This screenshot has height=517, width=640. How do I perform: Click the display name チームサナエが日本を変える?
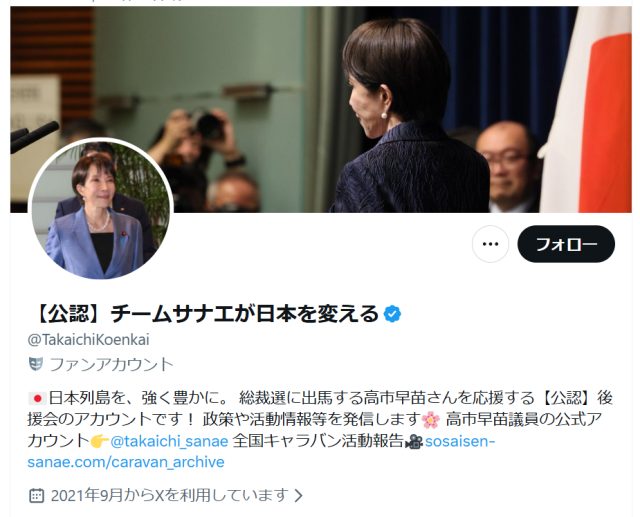tap(245, 314)
